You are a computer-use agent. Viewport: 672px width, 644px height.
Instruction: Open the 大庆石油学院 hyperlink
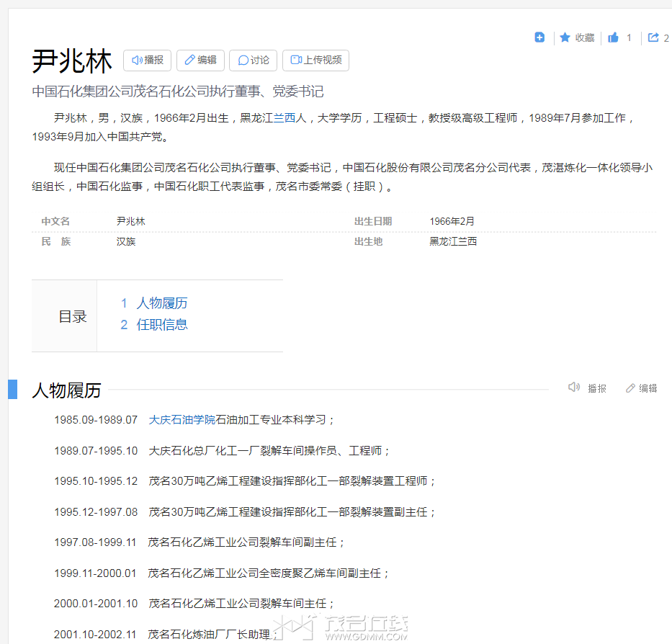(182, 419)
